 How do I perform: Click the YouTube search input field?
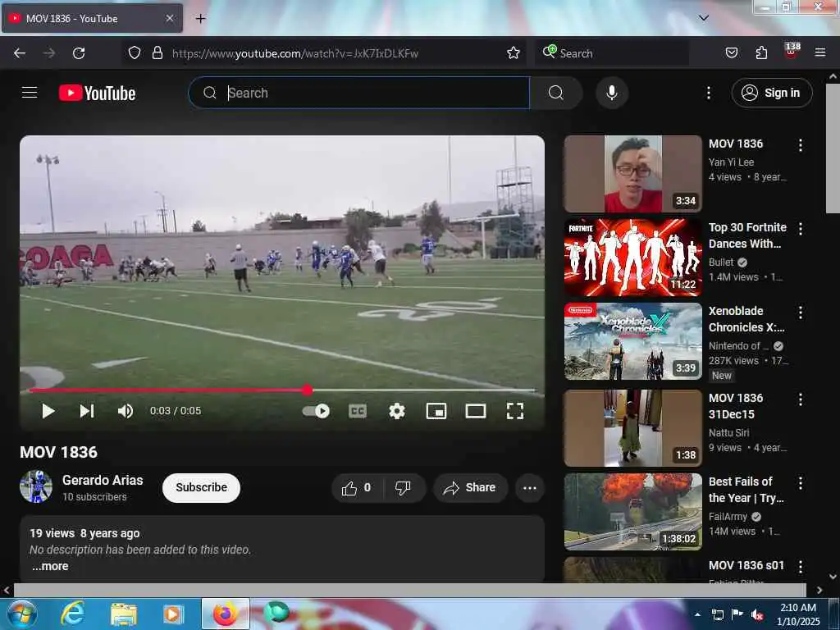[x=359, y=93]
